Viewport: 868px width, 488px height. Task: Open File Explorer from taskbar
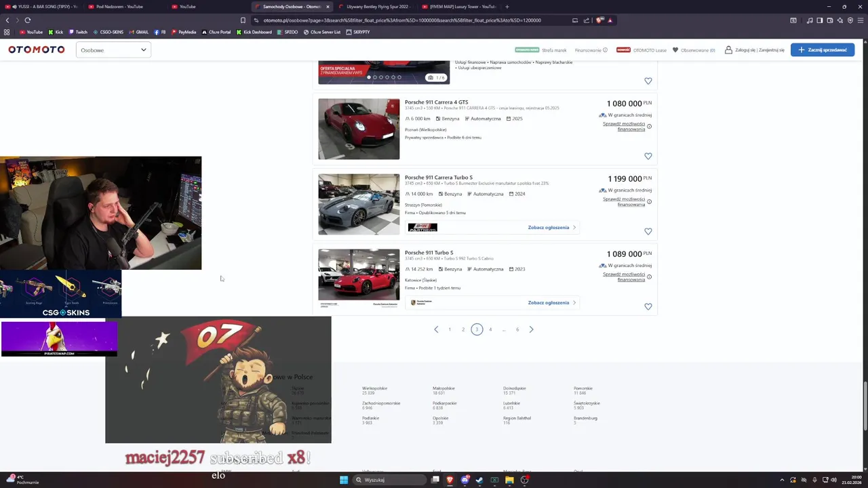509,480
